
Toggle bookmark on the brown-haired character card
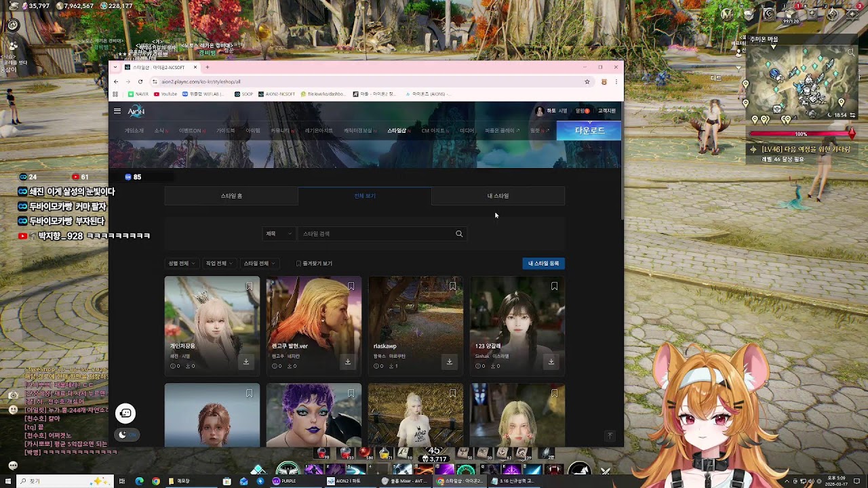[x=249, y=394]
